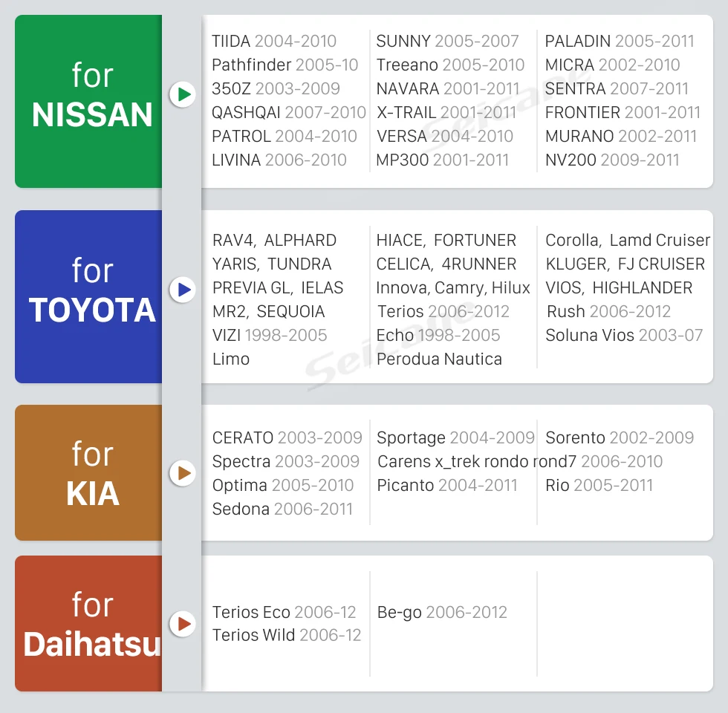Click 'HIACE, FORTUNER' line
Viewport: 728px width, 713px height.
446,240
